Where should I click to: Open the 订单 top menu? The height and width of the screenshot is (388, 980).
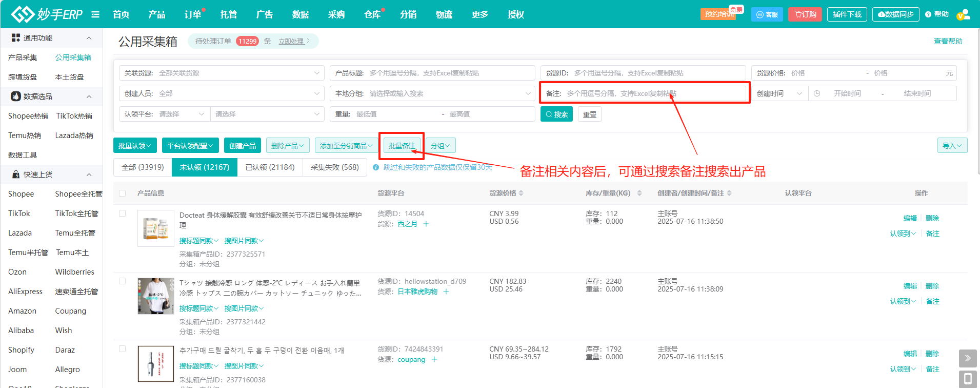click(193, 14)
